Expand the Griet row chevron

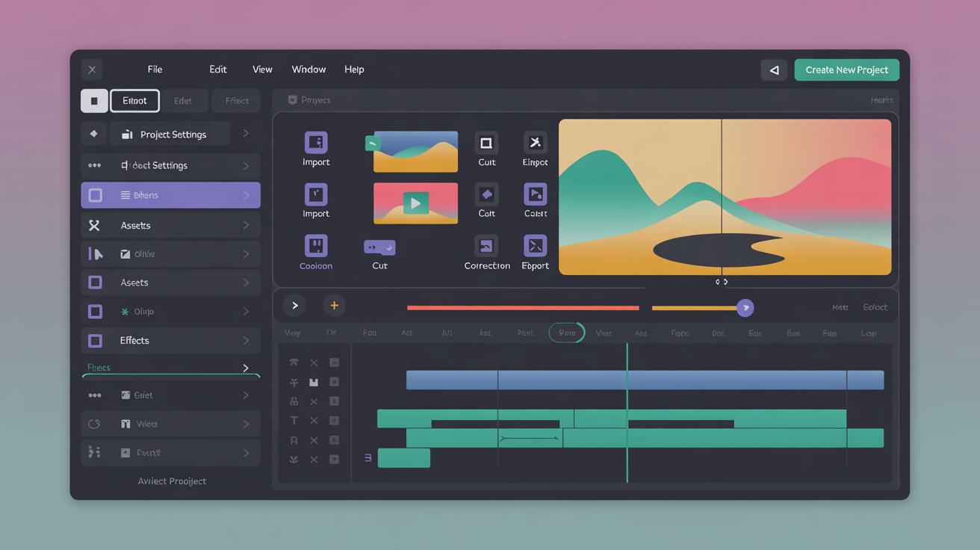246,395
